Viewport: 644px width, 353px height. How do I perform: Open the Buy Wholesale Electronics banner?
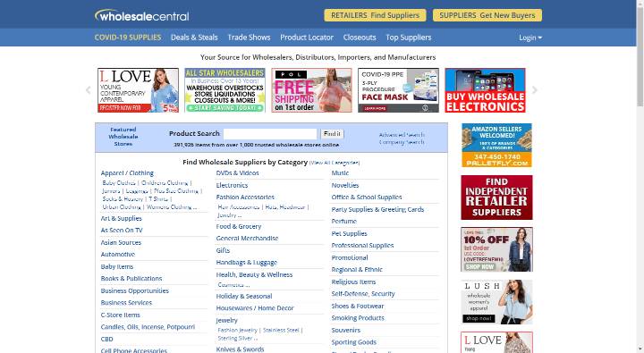(x=485, y=90)
